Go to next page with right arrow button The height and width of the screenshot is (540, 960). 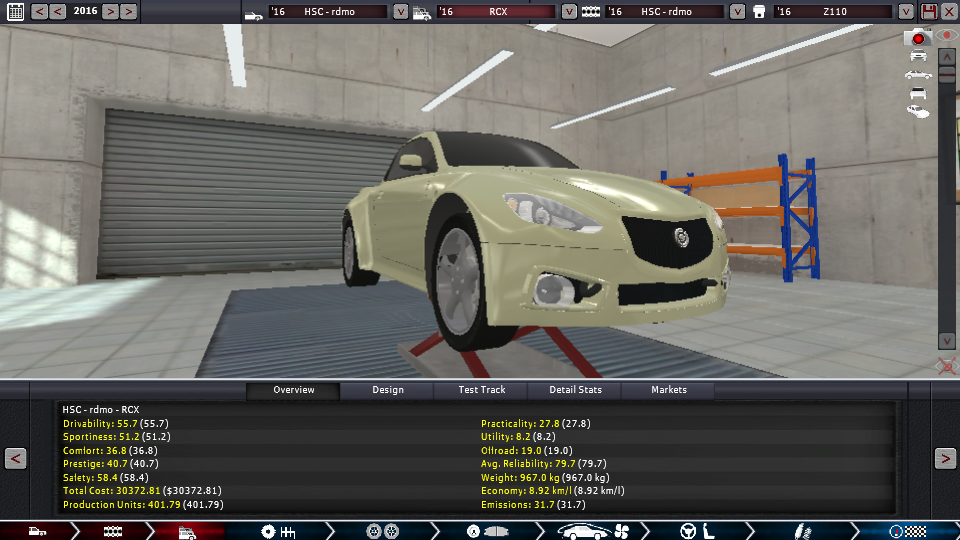945,458
